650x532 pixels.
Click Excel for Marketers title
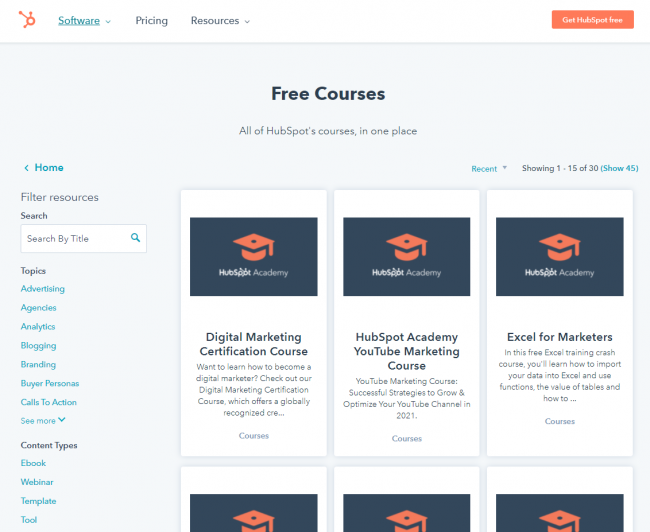pyautogui.click(x=560, y=337)
